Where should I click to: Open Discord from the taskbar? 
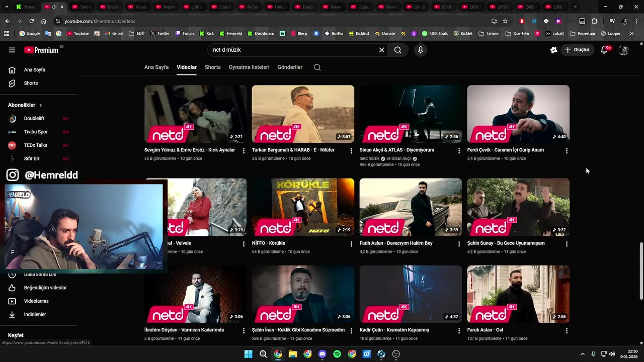[x=323, y=354]
